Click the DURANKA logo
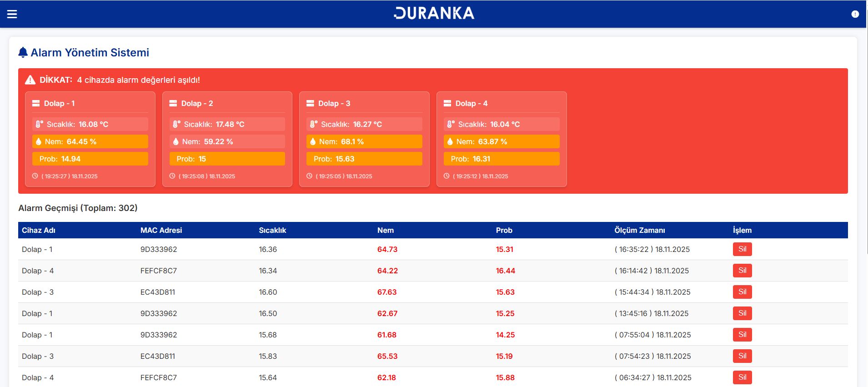The width and height of the screenshot is (868, 387). pos(434,14)
